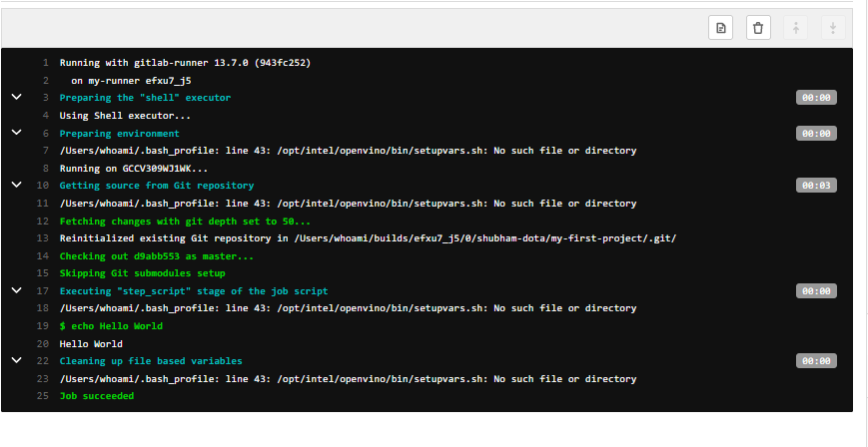
Task: Open line number 2 link
Action: 45,81
